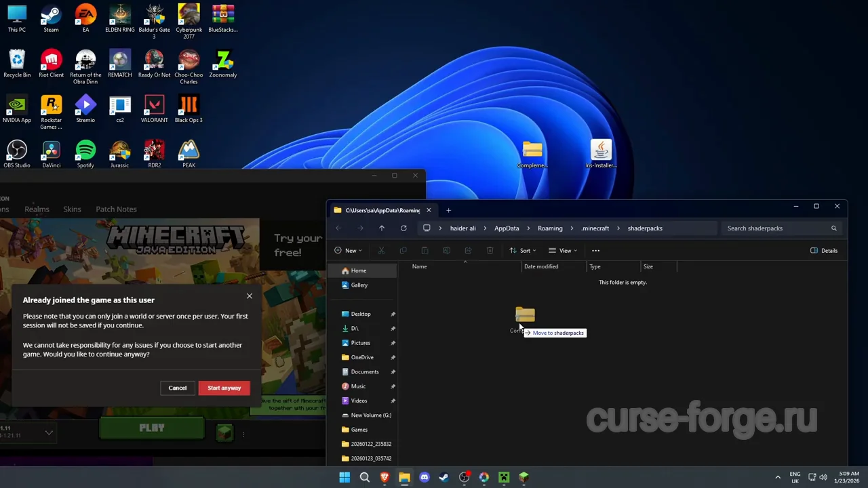Open Gallery in the Explorer sidebar

click(x=363, y=285)
